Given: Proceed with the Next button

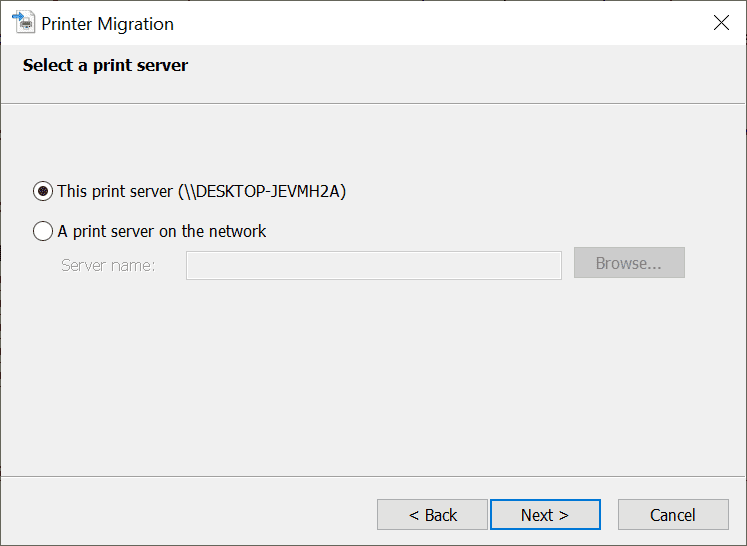Looking at the screenshot, I should pyautogui.click(x=545, y=515).
